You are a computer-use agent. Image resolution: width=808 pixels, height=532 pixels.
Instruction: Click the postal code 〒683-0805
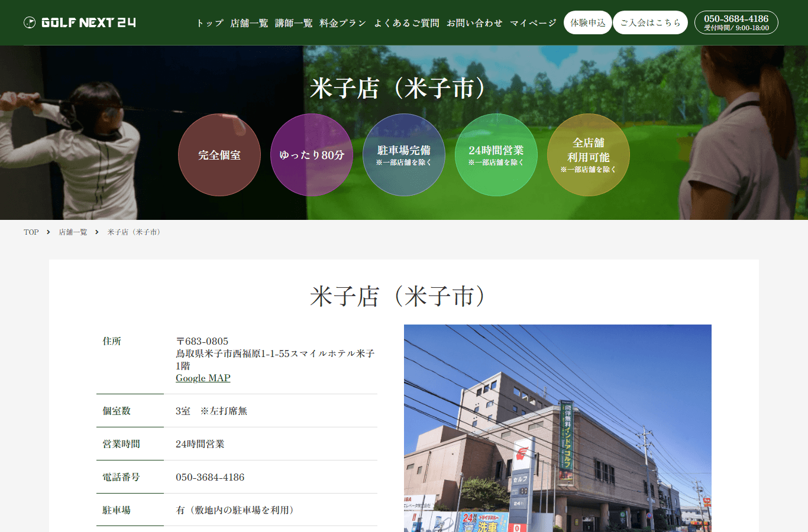202,341
